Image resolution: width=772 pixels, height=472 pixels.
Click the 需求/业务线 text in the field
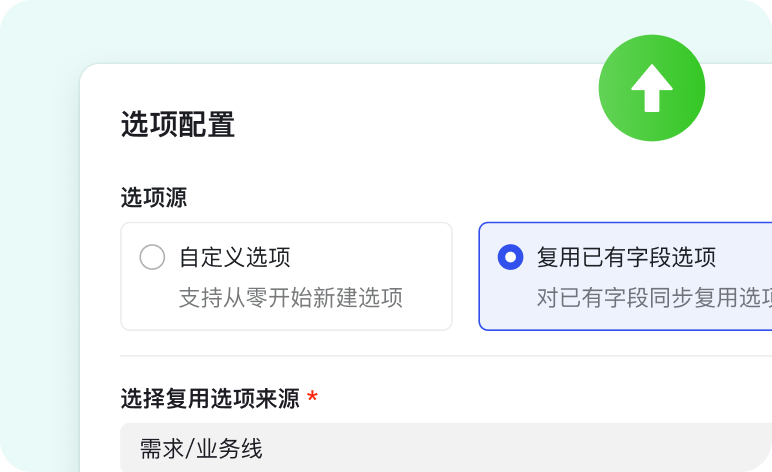point(201,449)
